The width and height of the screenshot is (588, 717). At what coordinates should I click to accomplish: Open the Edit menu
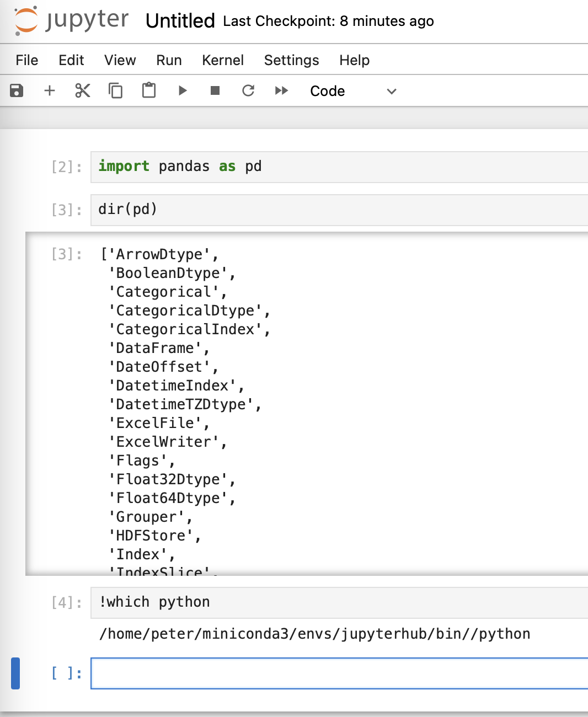71,60
